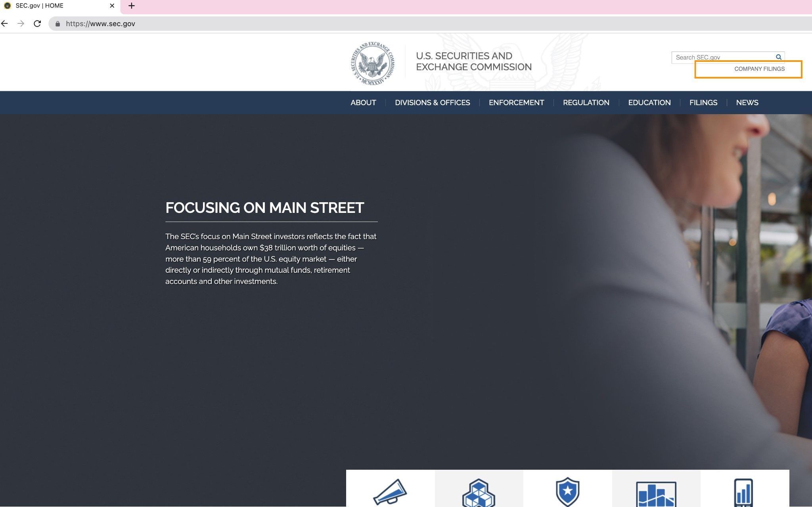812x507 pixels.
Task: Open the Divisions & Offices menu
Action: (432, 103)
